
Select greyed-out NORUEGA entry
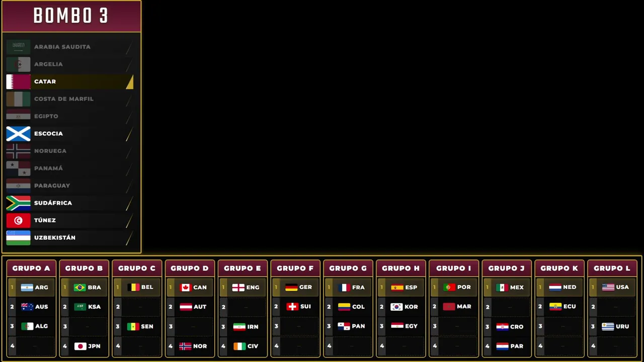[x=69, y=151]
